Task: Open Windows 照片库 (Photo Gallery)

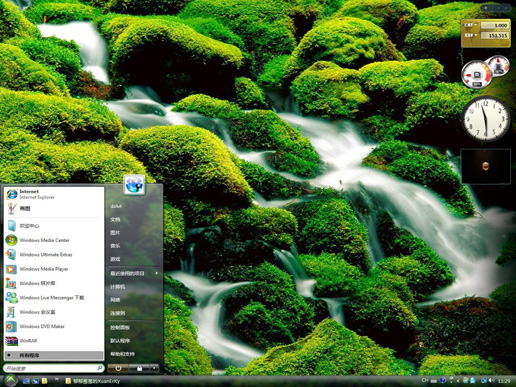Action: pos(53,283)
